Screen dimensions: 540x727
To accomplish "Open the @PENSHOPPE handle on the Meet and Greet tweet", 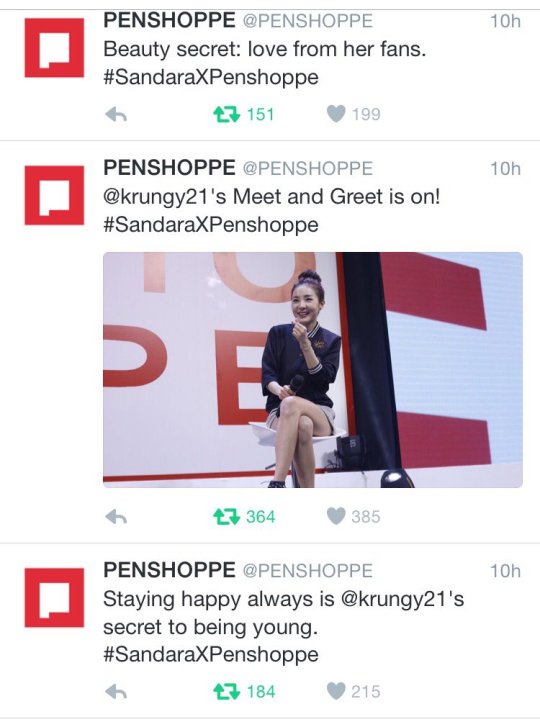I will point(308,168).
